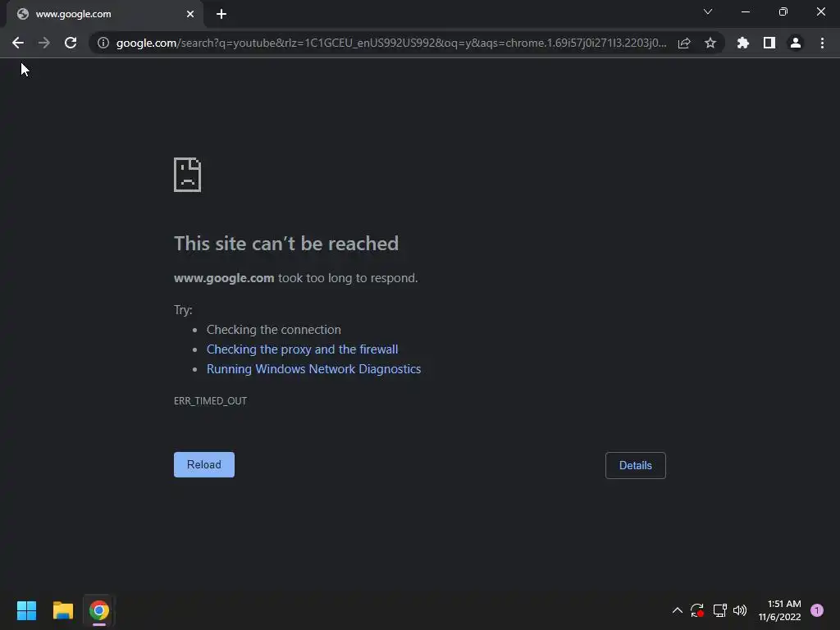Open the Windows Start menu

26,610
